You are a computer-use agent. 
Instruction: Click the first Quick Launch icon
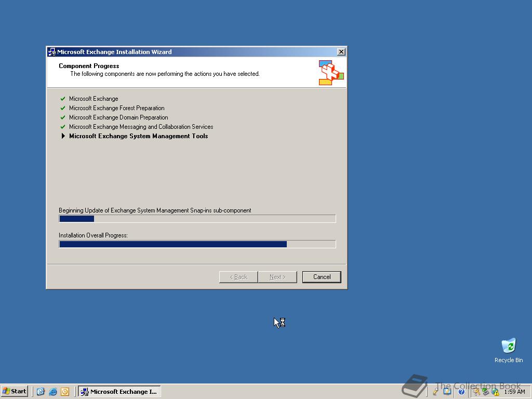[41, 392]
